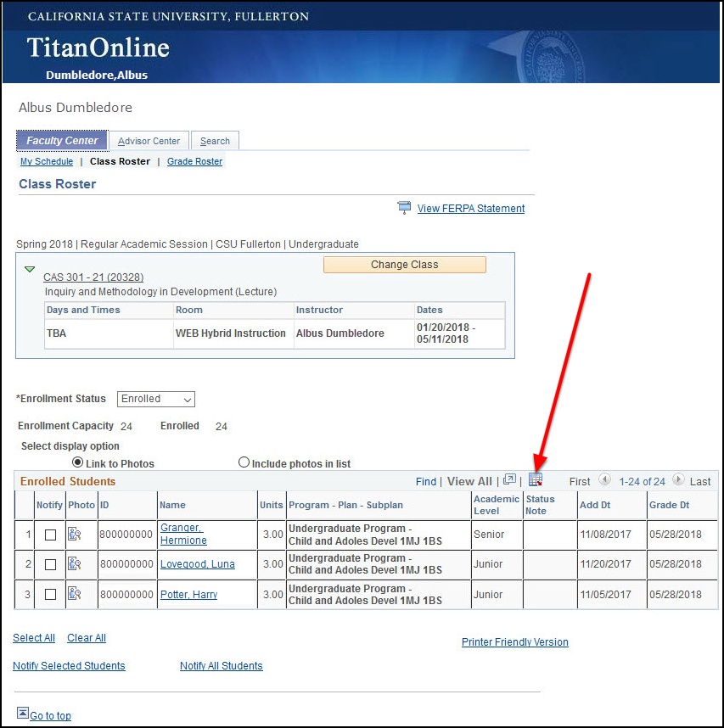Switch to Faculty Center tab
724x728 pixels.
click(x=62, y=141)
